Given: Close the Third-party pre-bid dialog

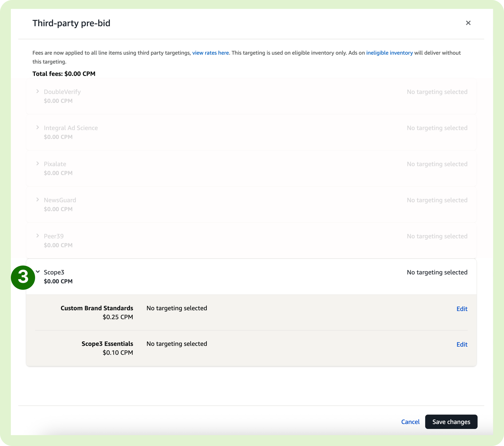Looking at the screenshot, I should [468, 23].
